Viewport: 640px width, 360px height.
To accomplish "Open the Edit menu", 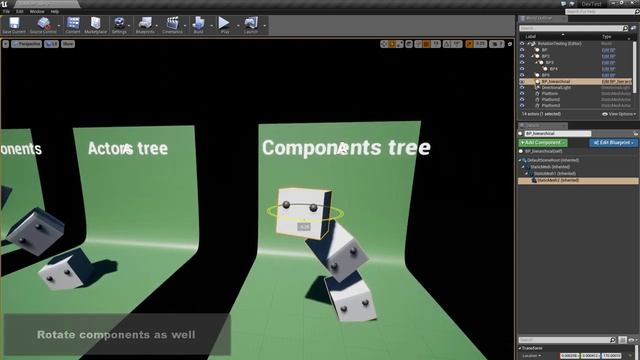I will coord(20,11).
